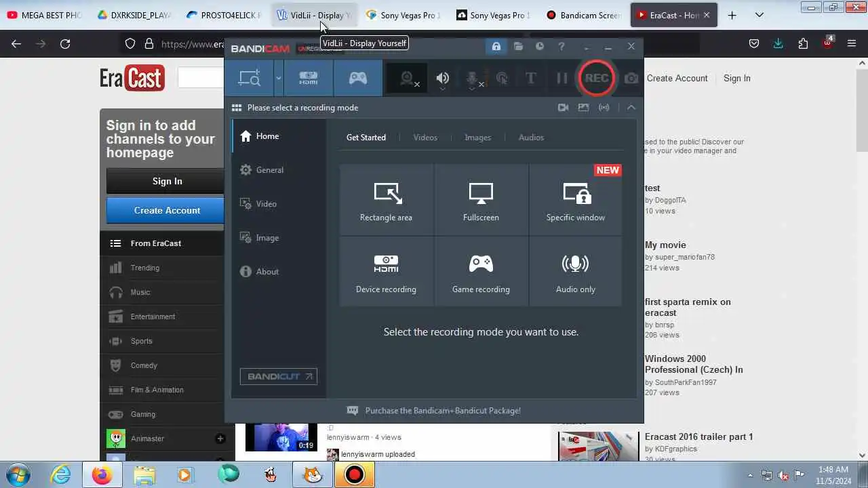Open video 'Windows 2000 Professional (Czech) In'
This screenshot has height=488, width=868.
[694, 364]
